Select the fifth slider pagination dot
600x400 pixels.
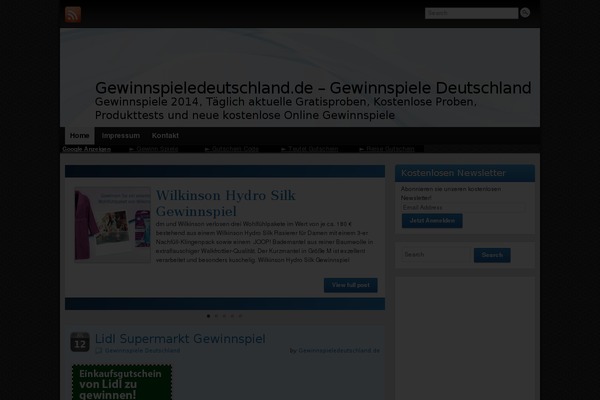click(240, 316)
